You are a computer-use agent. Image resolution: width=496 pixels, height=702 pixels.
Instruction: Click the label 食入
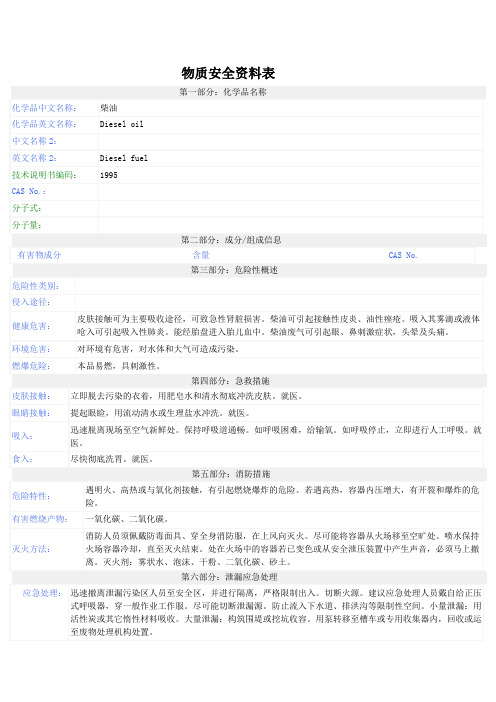tap(22, 459)
